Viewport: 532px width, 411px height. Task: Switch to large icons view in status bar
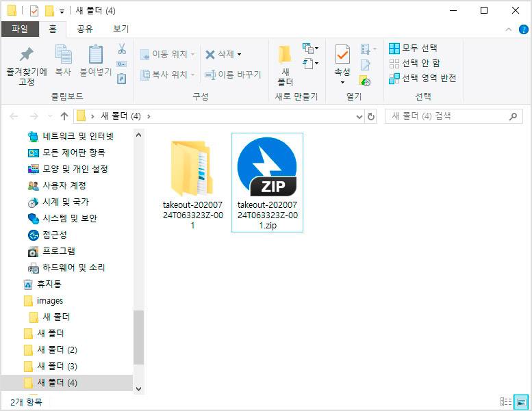tap(521, 402)
